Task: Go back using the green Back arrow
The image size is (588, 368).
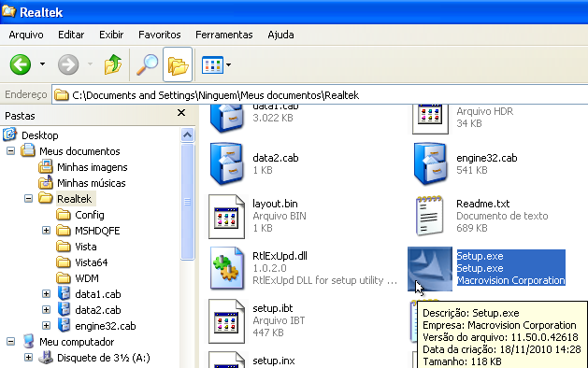Action: pos(21,64)
